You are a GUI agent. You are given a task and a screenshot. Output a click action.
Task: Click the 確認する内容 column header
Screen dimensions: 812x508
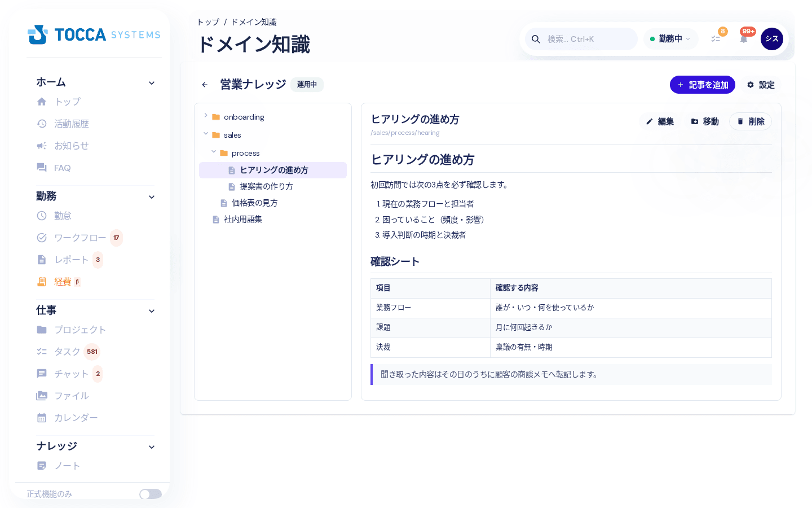(x=630, y=288)
